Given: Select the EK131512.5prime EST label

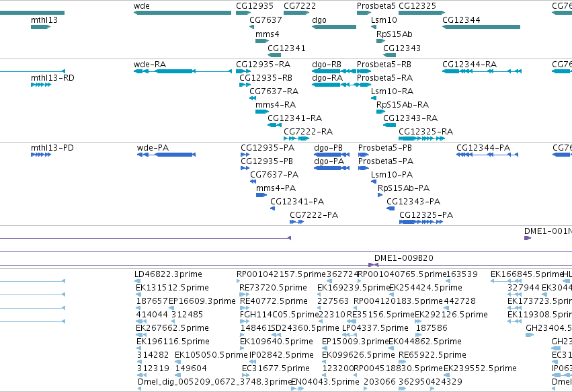Looking at the screenshot, I should pos(172,288).
